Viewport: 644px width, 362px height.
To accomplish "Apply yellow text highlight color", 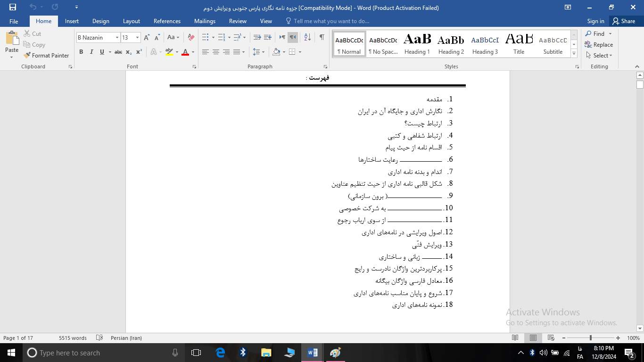I will coord(169,52).
